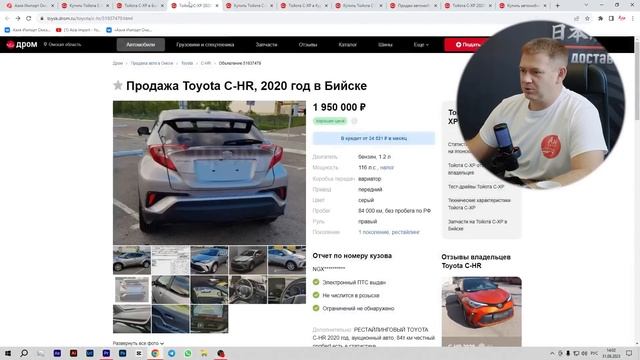Viewport: 640px width, 360px height.
Task: Open the Chrome extensions puzzle icon
Action: point(600,18)
